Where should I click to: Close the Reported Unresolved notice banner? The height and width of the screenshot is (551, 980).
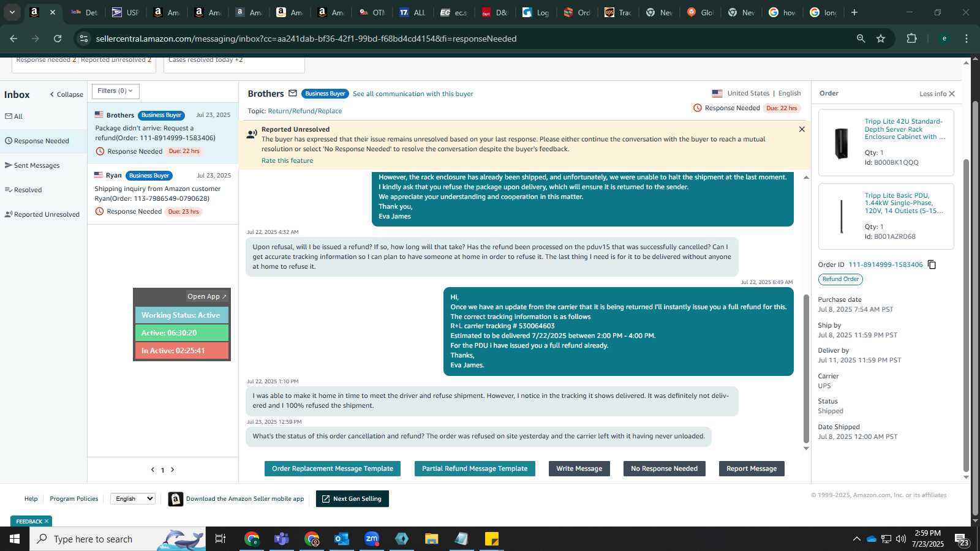[802, 129]
